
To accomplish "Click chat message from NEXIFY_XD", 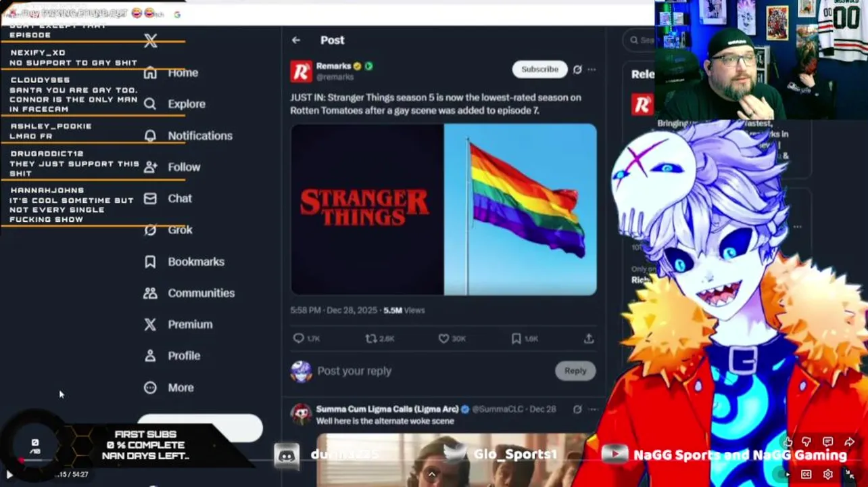I will tap(74, 57).
